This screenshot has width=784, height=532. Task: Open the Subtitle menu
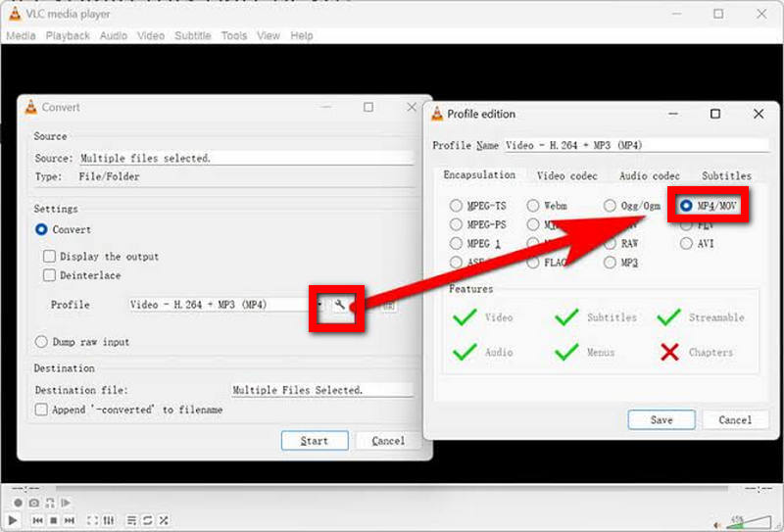[193, 36]
